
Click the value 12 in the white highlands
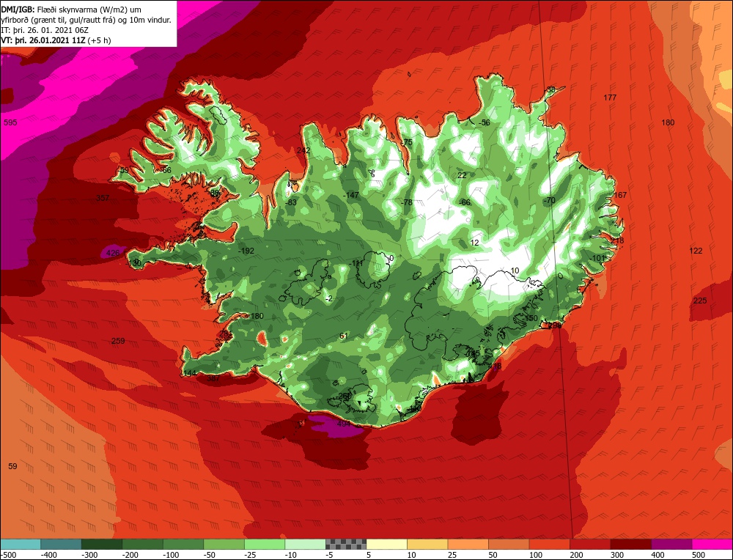coord(475,243)
